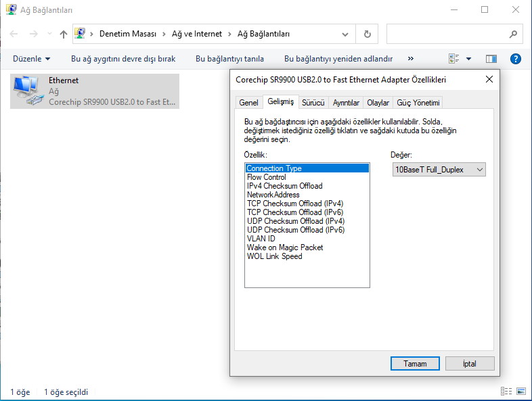This screenshot has height=401, width=532.
Task: Open Ağ ve Internet breadcrumb
Action: coord(197,34)
